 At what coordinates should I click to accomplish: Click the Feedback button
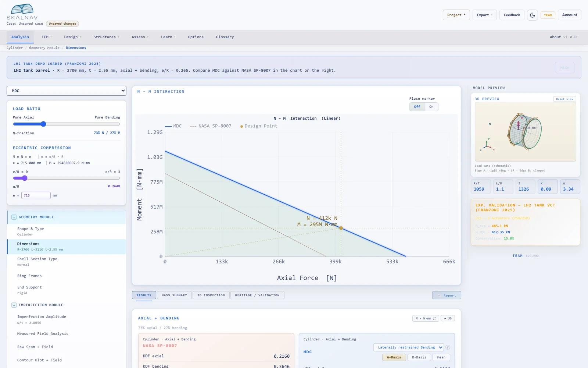coord(512,15)
